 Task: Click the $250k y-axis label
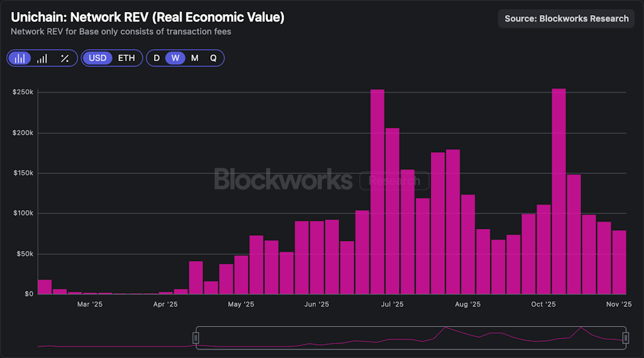coord(23,92)
